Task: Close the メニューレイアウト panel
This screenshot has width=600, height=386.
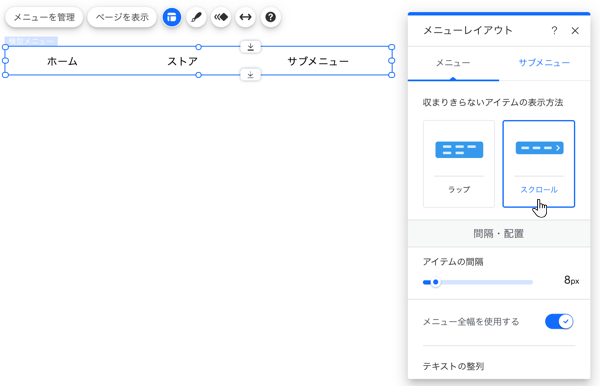Action: (x=575, y=31)
